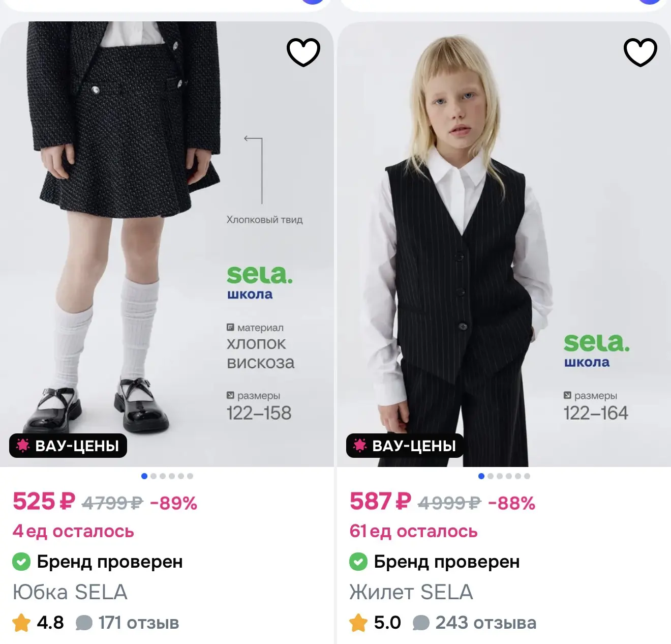Tap the green verified checkmark under vest
671x644 pixels.
pos(358,562)
